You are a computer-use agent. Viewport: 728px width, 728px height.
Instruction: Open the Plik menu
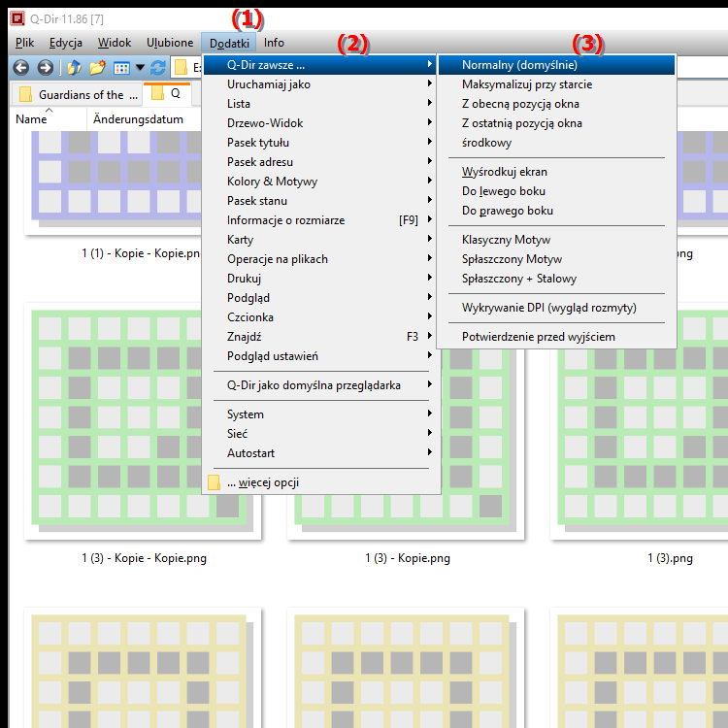pyautogui.click(x=24, y=43)
